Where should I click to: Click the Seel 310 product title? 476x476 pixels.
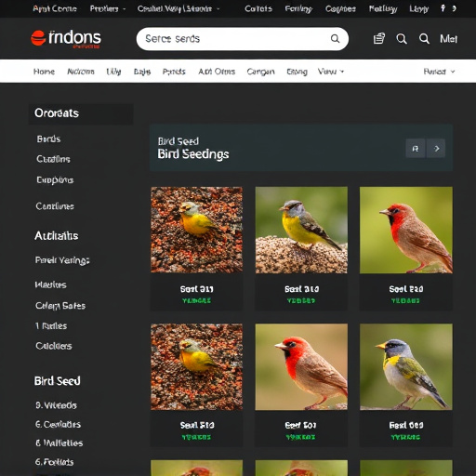[x=301, y=289]
